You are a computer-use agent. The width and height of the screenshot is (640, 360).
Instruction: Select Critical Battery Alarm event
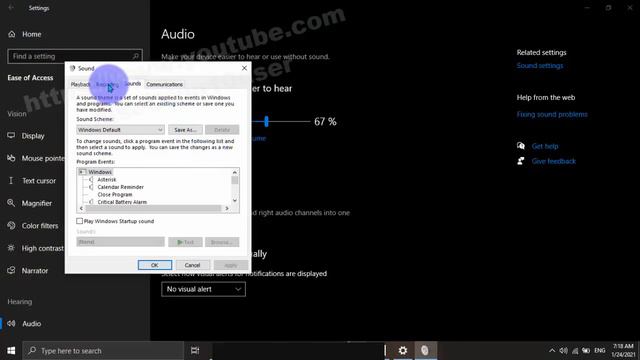tap(122, 202)
